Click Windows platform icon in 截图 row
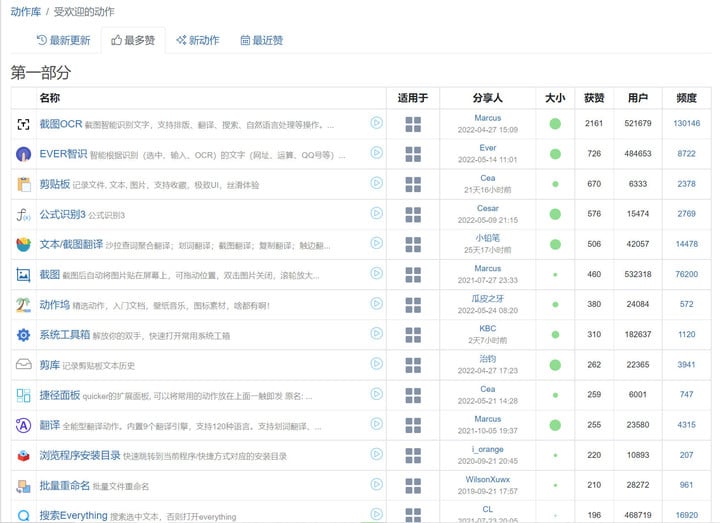 tap(413, 275)
